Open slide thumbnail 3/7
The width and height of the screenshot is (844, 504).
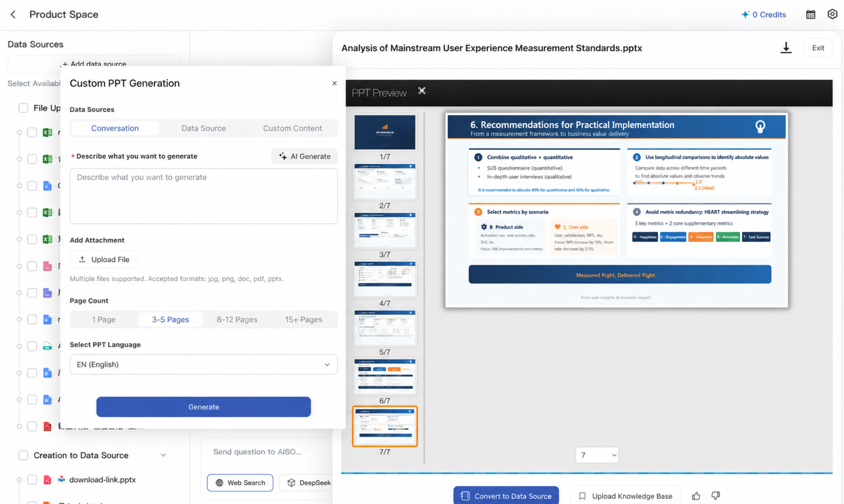[x=385, y=230]
